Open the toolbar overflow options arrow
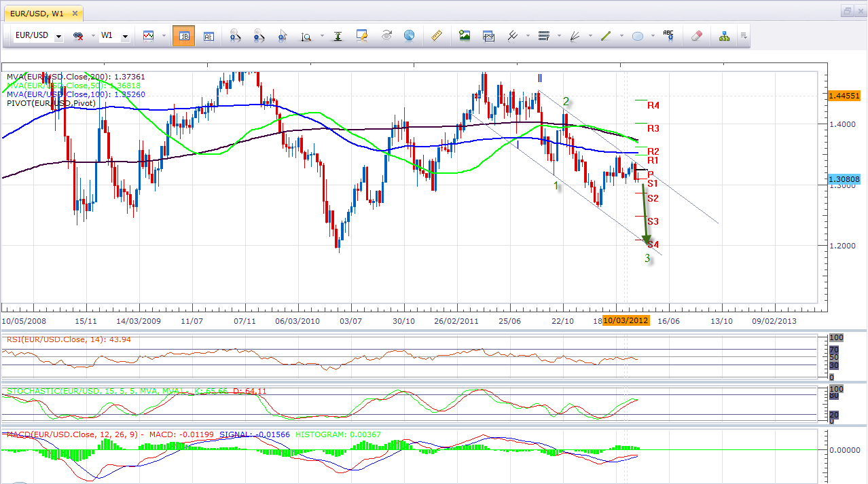The width and height of the screenshot is (868, 484). pyautogui.click(x=744, y=36)
